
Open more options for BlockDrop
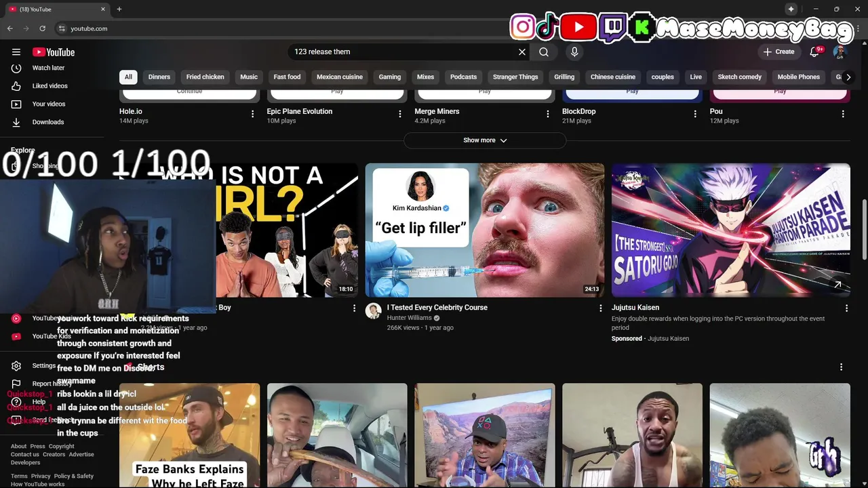click(x=695, y=114)
